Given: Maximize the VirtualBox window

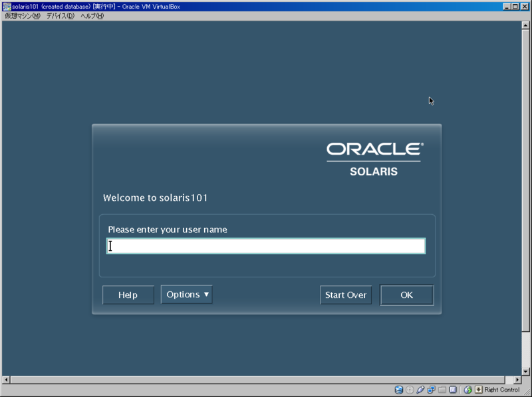Looking at the screenshot, I should coord(515,7).
